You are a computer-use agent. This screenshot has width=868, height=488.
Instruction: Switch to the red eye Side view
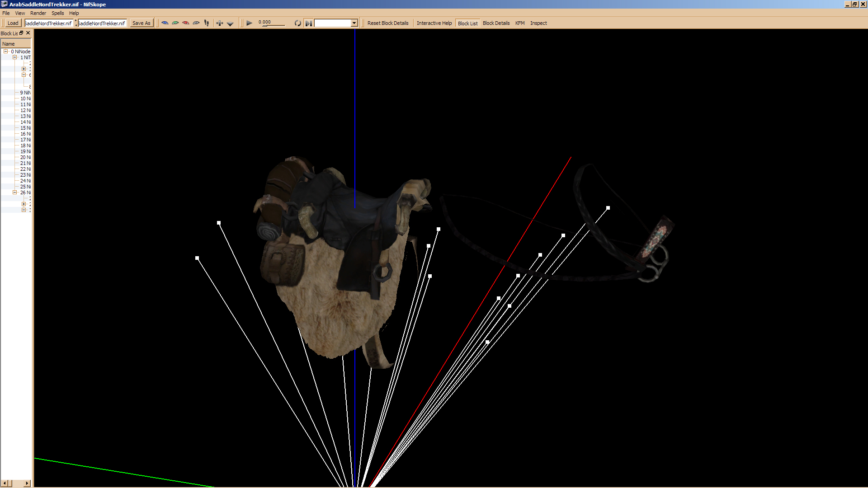pyautogui.click(x=186, y=23)
